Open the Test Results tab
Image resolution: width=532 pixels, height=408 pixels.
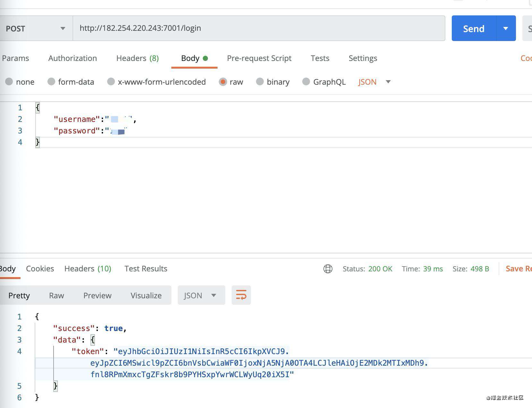click(146, 268)
